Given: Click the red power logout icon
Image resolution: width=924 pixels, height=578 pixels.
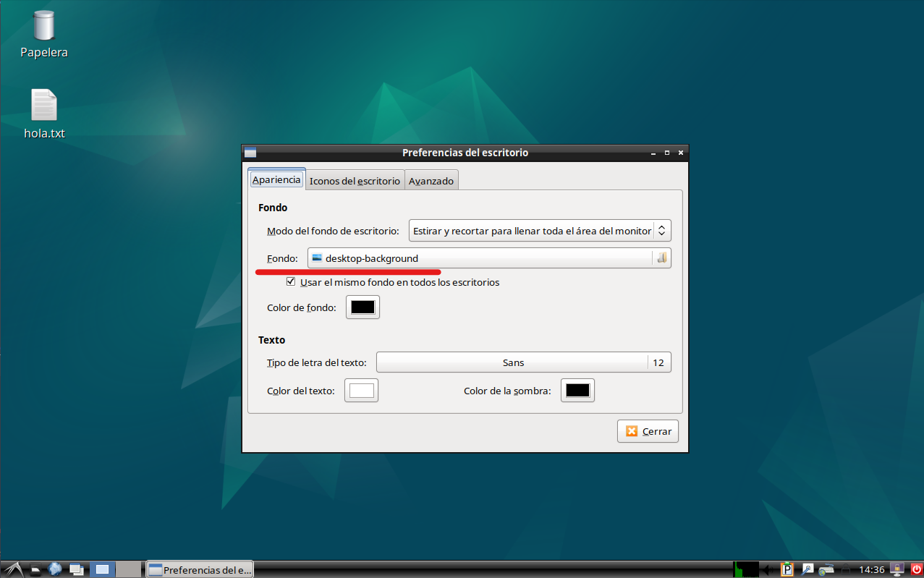Looking at the screenshot, I should pyautogui.click(x=916, y=569).
